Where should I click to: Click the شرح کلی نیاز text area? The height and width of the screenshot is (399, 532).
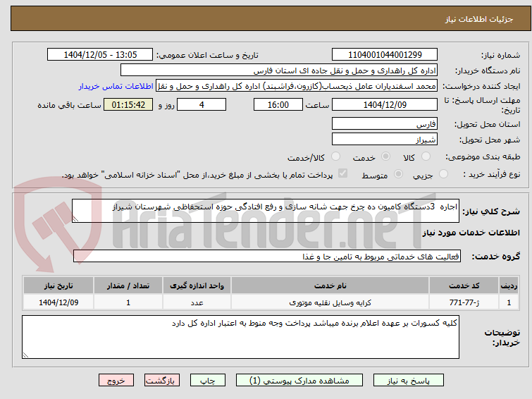tap(266, 211)
